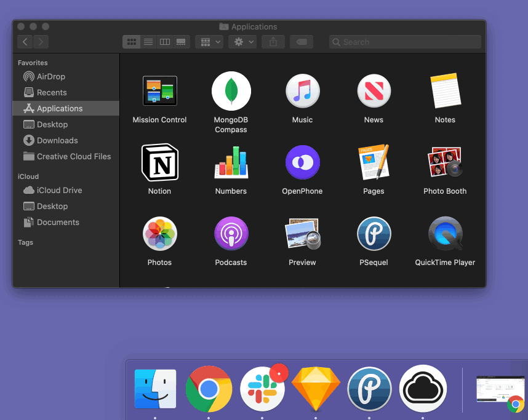Switch to column view
Screen dimensions: 528x420
pyautogui.click(x=165, y=42)
